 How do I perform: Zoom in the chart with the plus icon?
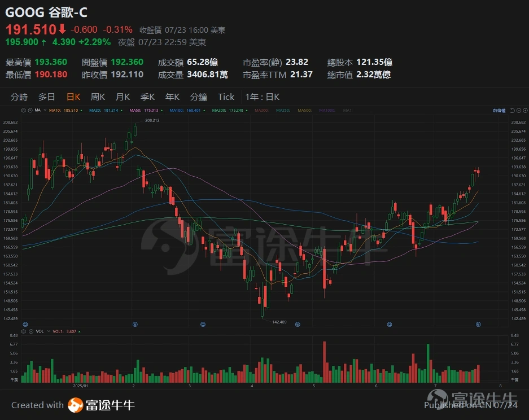[525, 111]
